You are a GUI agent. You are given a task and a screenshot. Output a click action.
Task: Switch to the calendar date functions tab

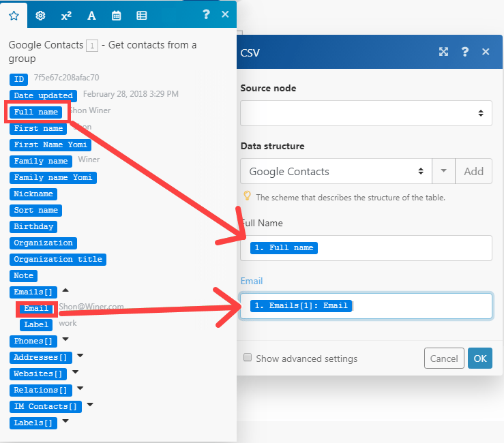click(x=117, y=16)
